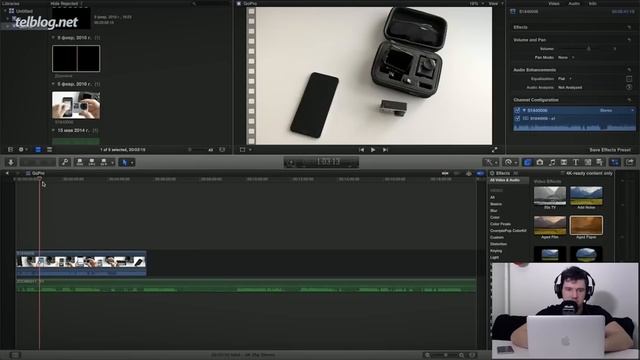Open Pan Mode None dropdown
640x360 pixels.
coord(566,58)
